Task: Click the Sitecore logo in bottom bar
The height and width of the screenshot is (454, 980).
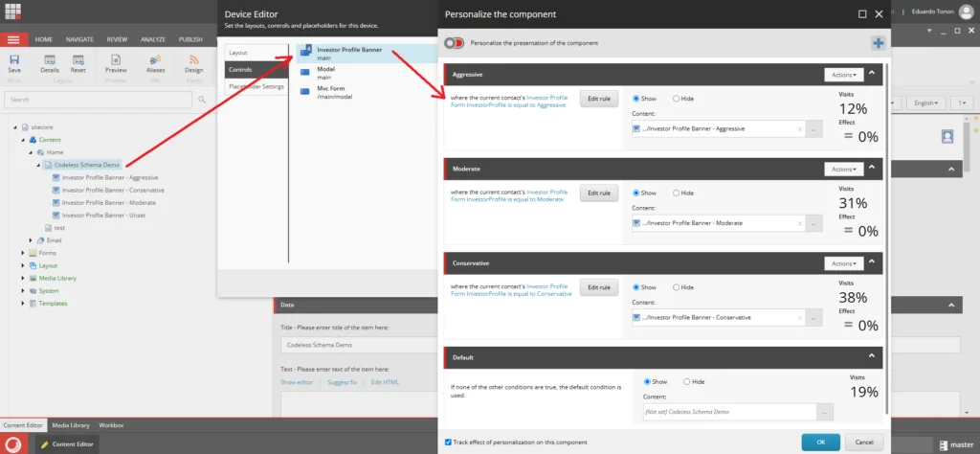Action: pyautogui.click(x=13, y=444)
